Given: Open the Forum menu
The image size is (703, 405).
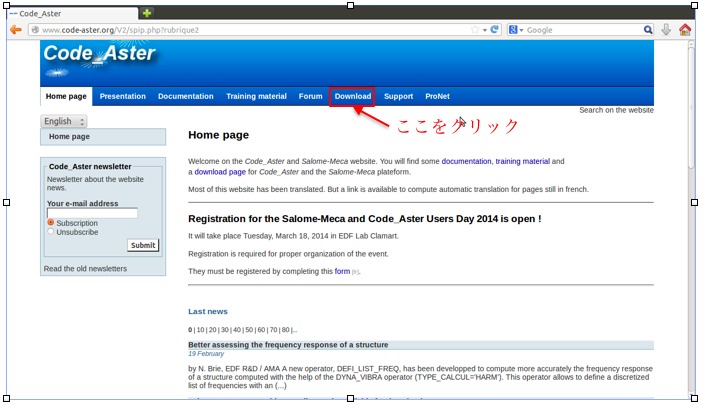Looking at the screenshot, I should point(311,96).
